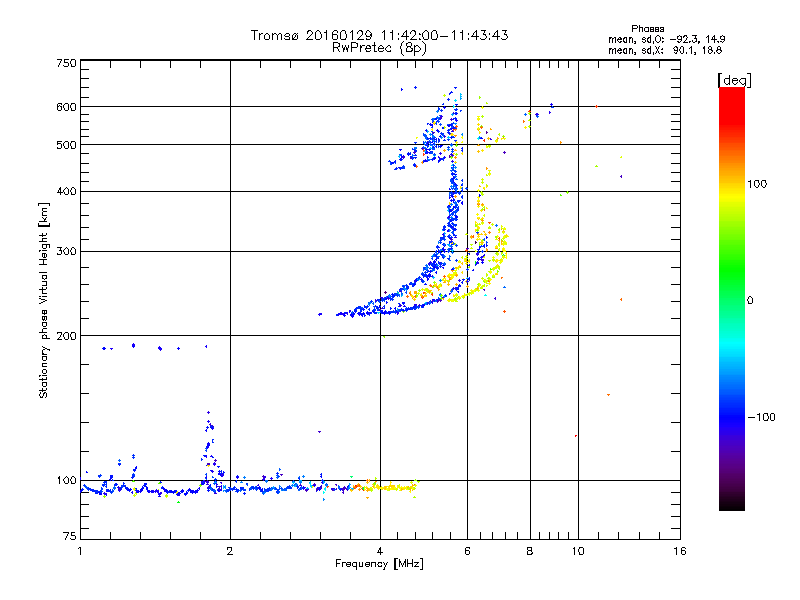Click the colorbar tick label '-100'

(x=761, y=417)
